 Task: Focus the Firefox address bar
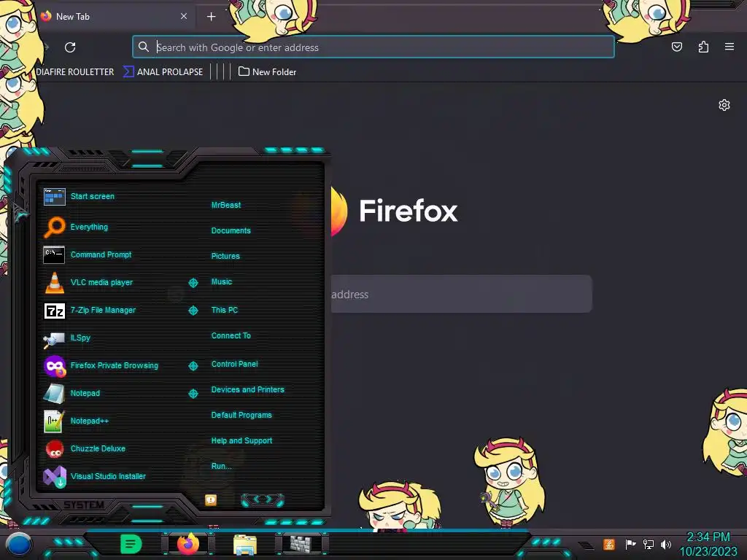coord(373,47)
